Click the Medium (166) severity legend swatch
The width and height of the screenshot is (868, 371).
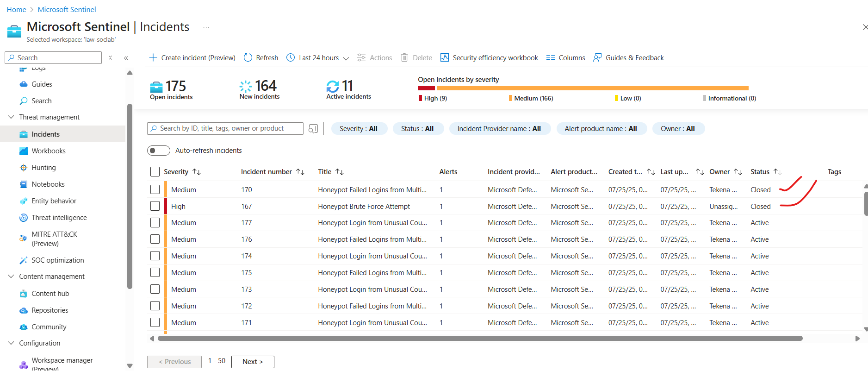(510, 98)
